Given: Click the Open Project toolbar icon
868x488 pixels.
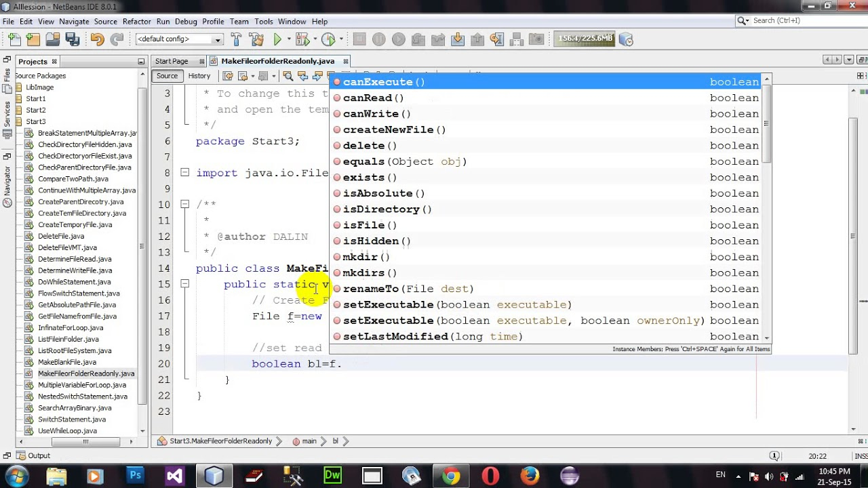Looking at the screenshot, I should (x=53, y=39).
